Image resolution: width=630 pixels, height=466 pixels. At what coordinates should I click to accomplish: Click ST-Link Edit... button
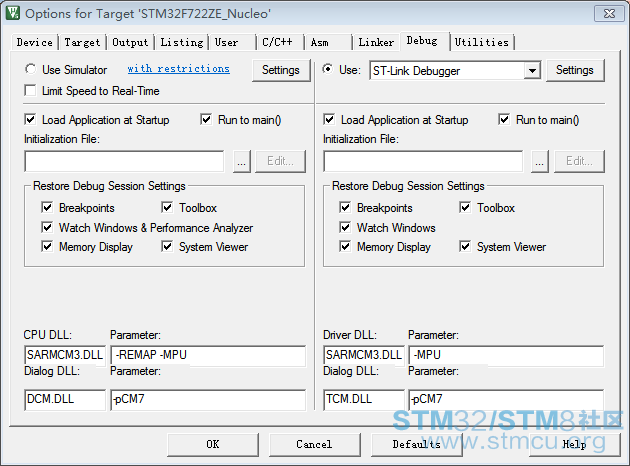(579, 161)
